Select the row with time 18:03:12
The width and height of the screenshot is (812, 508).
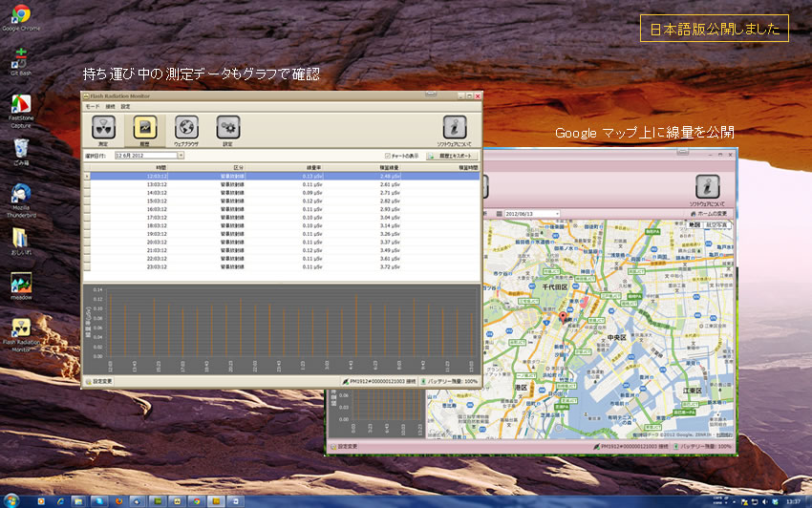click(282, 225)
